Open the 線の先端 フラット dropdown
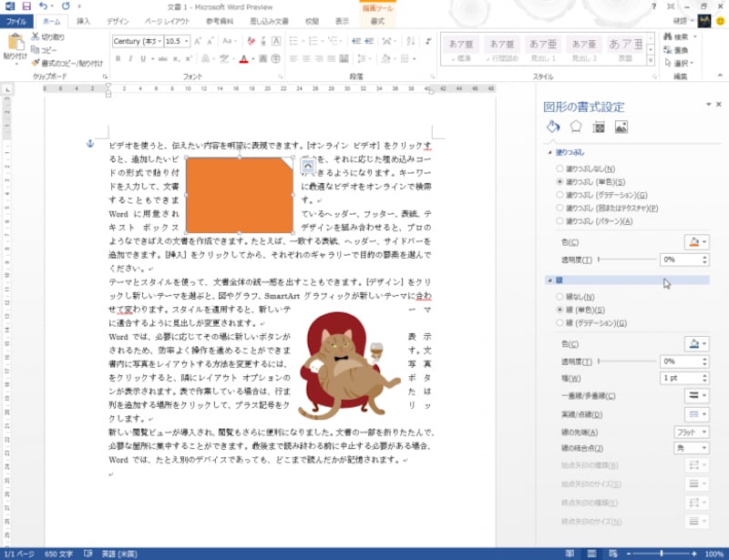This screenshot has height=560, width=729. 691,432
